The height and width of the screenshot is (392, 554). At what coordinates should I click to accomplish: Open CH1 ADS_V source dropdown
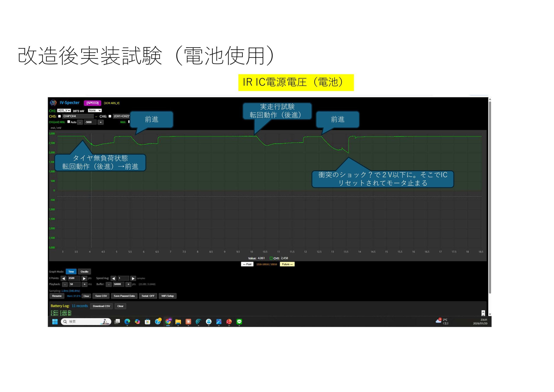coord(64,110)
